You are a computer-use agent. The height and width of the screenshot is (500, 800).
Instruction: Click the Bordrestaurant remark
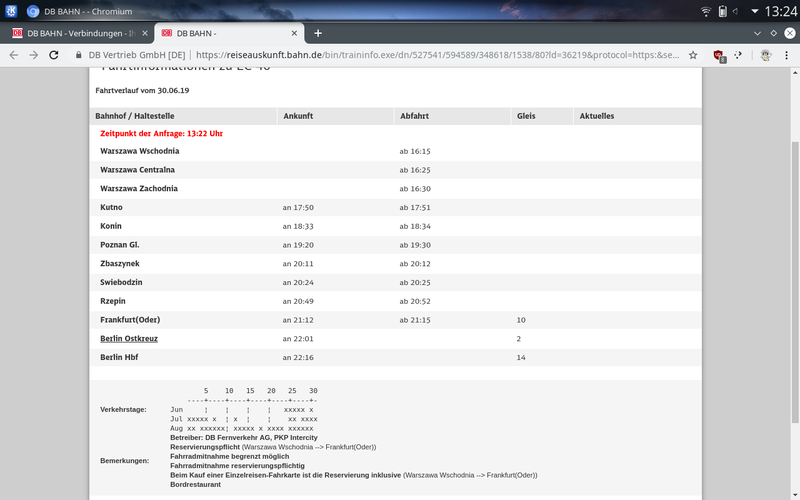point(195,485)
